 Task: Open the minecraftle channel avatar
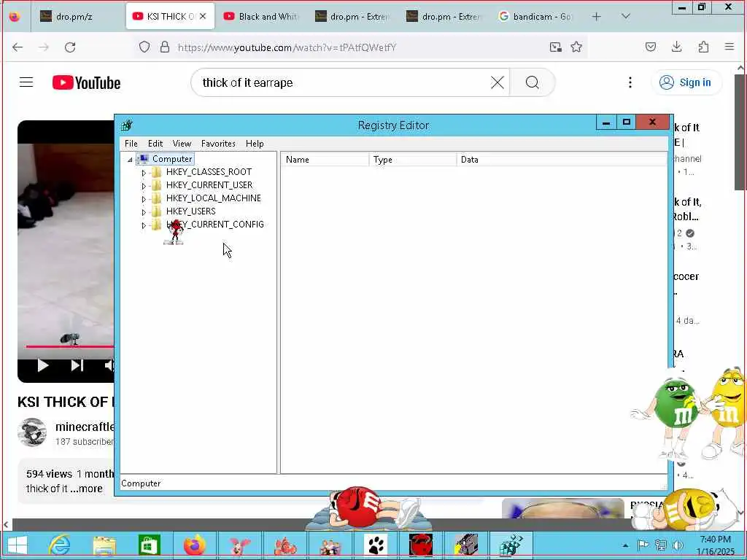32,432
